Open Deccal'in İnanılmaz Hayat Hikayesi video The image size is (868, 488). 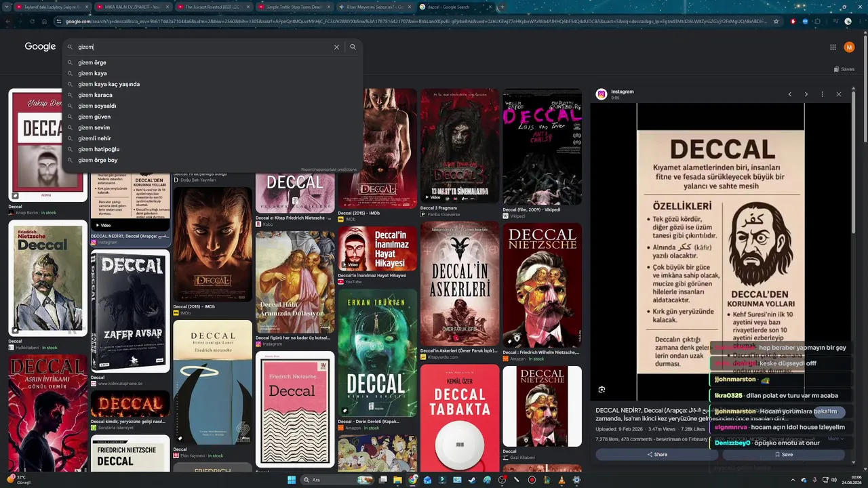(378, 249)
